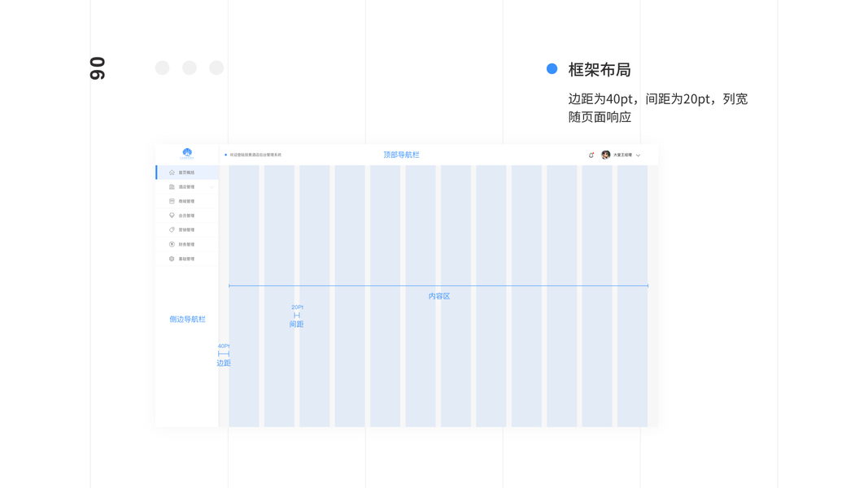Open notifications via the bell icon
868x488 pixels.
pos(591,155)
